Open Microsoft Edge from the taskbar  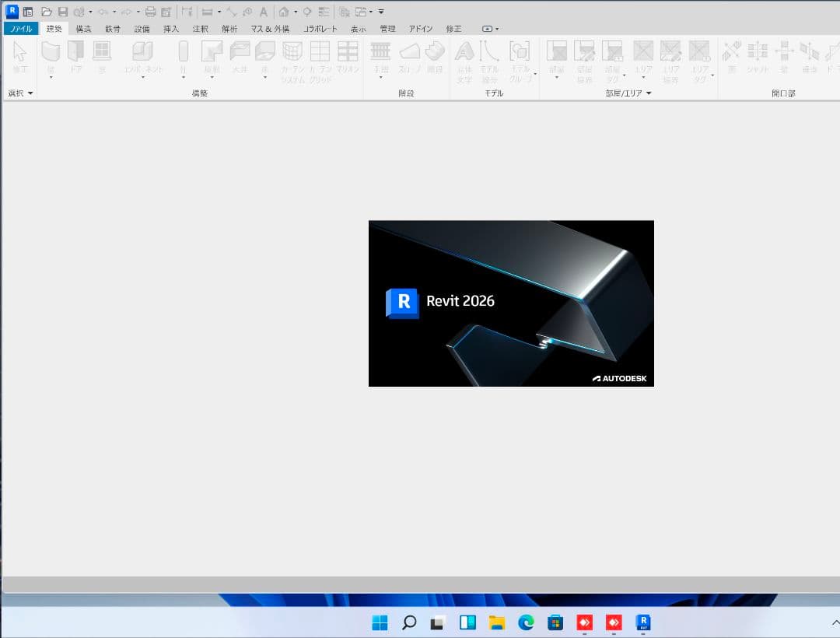[x=526, y=622]
